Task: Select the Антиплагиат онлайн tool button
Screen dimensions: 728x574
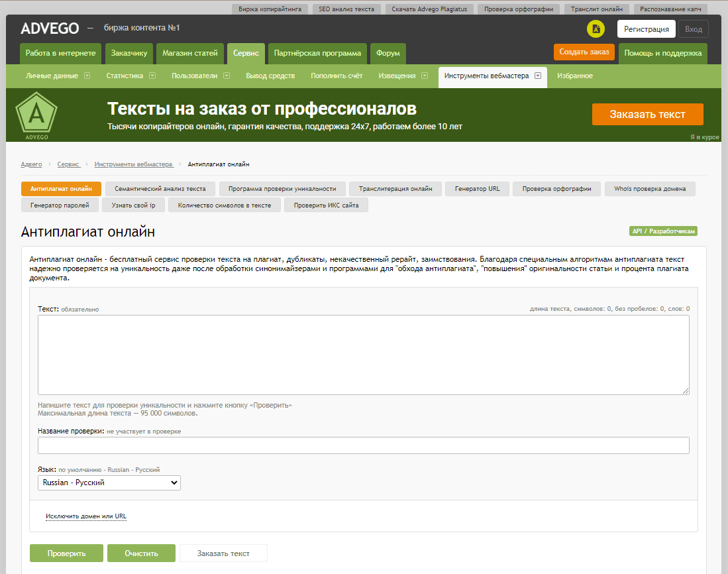Action: point(62,188)
